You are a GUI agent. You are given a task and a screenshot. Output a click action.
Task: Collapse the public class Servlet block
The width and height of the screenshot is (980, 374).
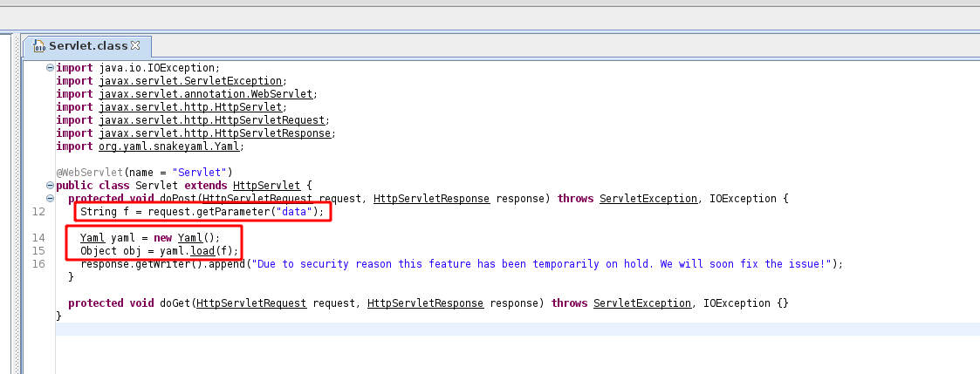[x=50, y=186]
